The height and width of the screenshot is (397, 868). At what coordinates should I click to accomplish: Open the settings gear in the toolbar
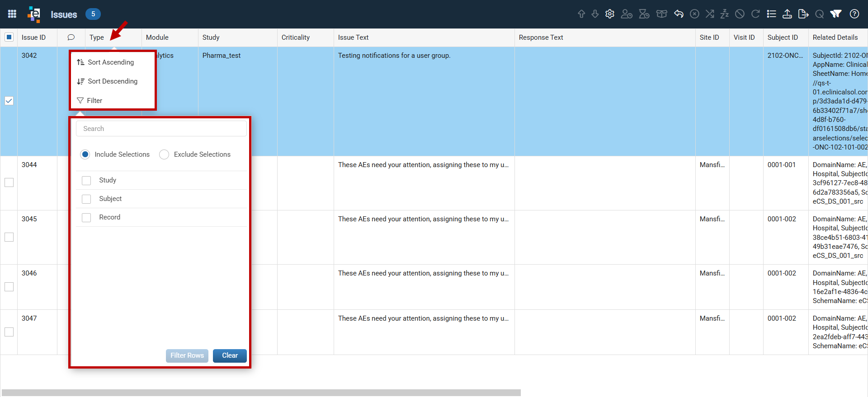610,14
